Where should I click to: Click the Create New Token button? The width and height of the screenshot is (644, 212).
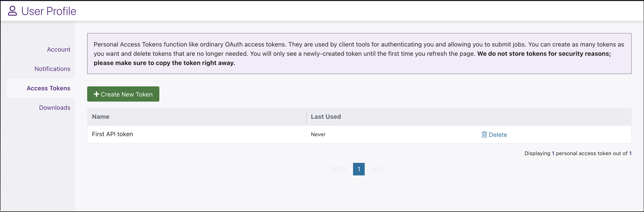(123, 94)
